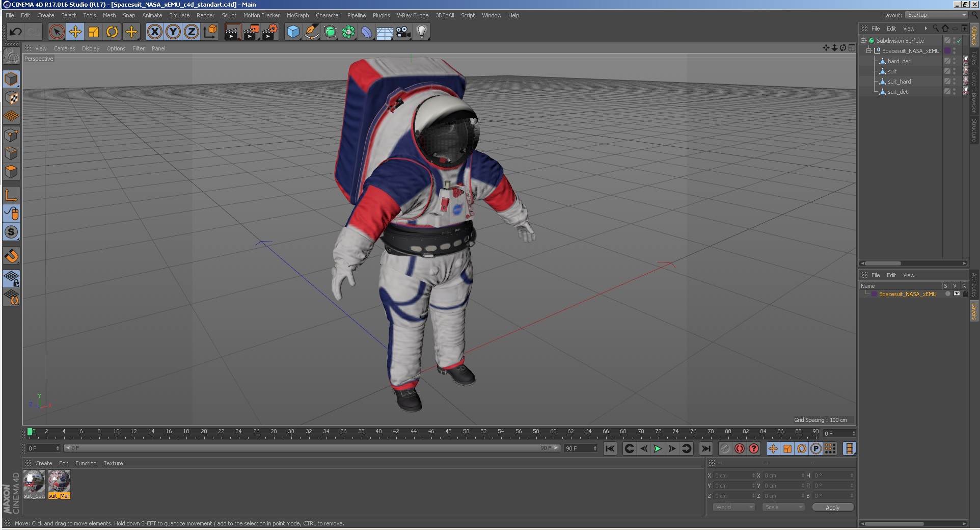Screen dimensions: 980x530
Task: Collapse the Subdivision Surface tree node
Action: [863, 41]
